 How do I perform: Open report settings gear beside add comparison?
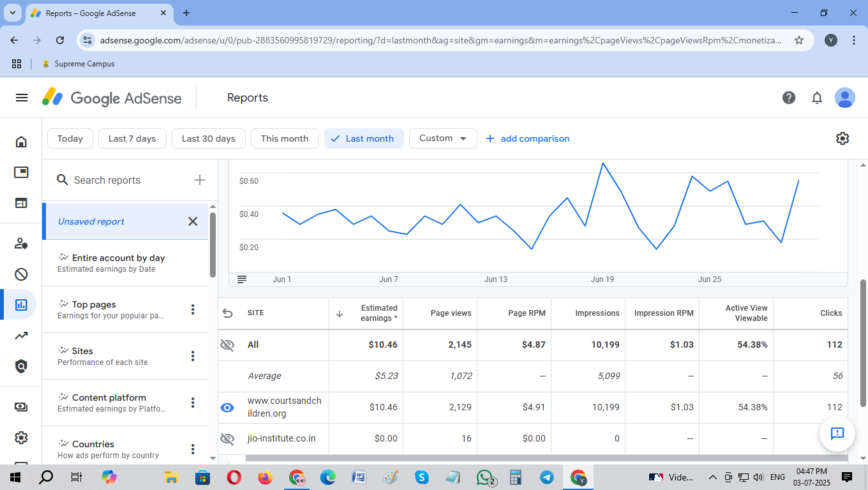click(x=842, y=138)
